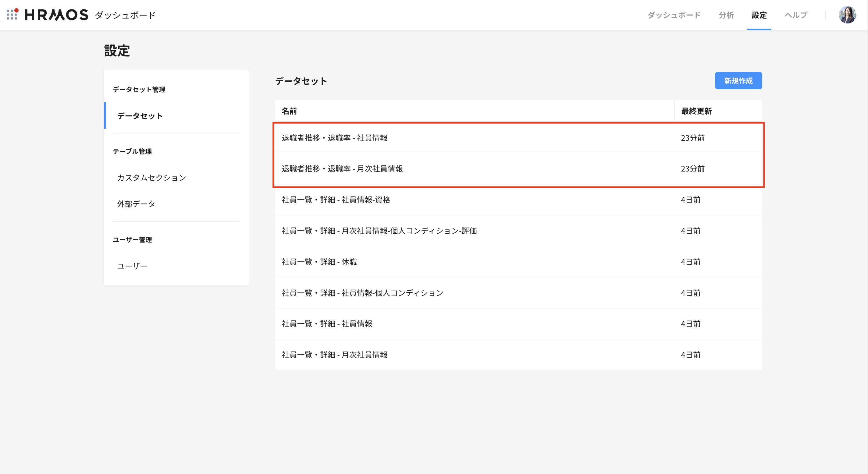Open 外部データ settings
This screenshot has width=868, height=474.
[x=136, y=203]
